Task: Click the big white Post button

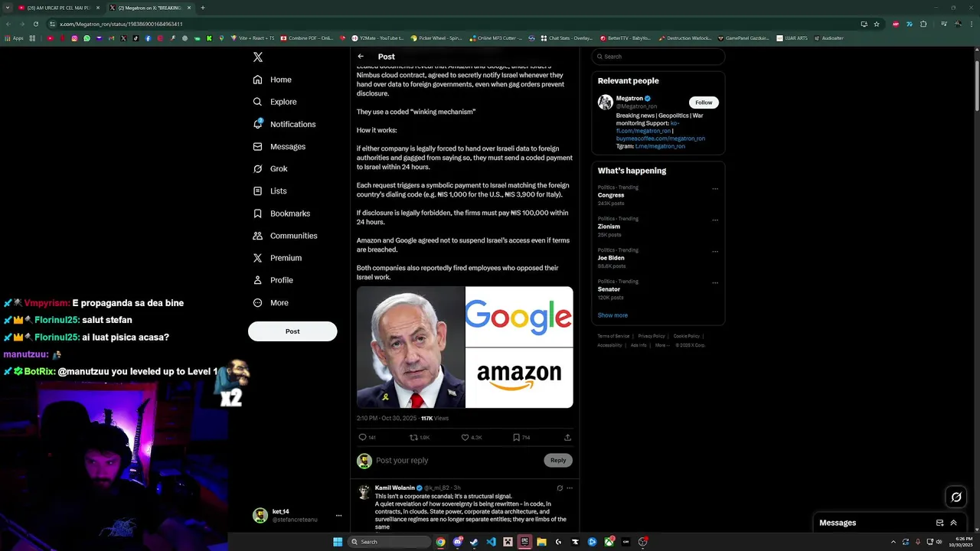Action: (x=292, y=331)
